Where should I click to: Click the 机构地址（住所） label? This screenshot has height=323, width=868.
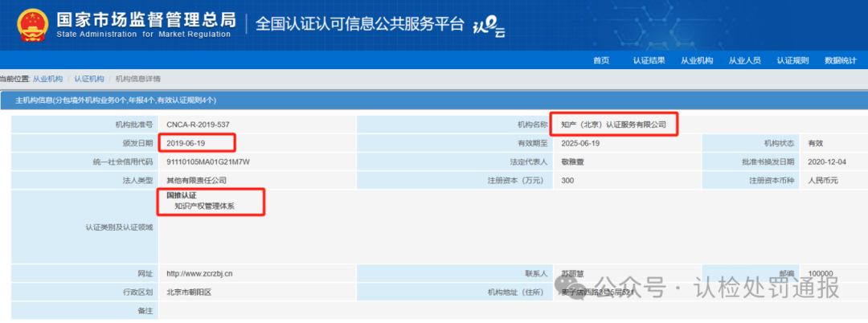click(518, 292)
